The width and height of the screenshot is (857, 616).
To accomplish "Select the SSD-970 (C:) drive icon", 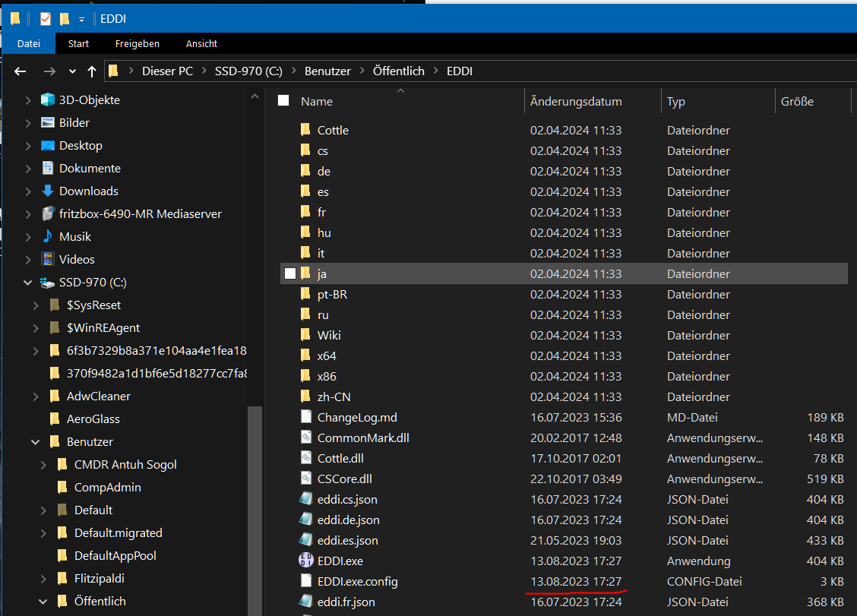I will point(48,283).
